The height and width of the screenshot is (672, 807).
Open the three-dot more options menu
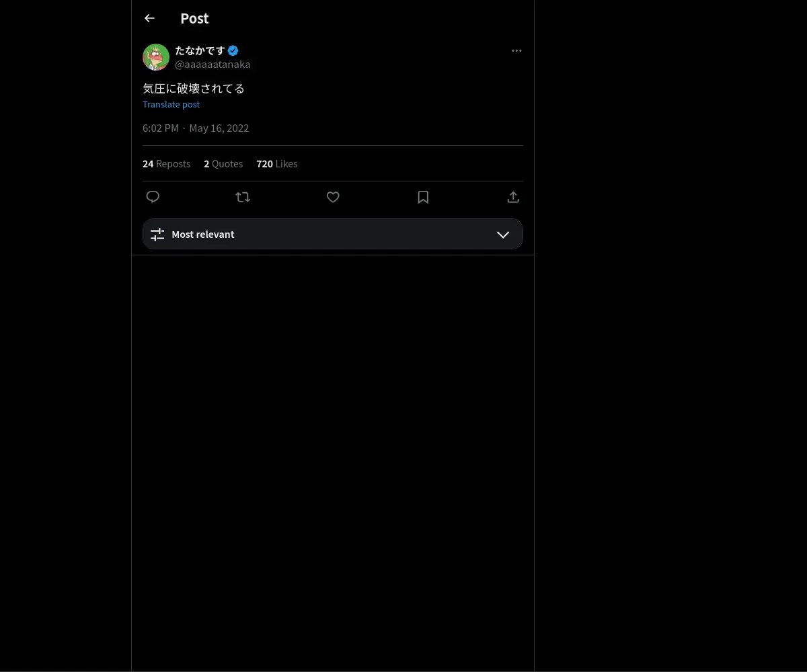[516, 50]
